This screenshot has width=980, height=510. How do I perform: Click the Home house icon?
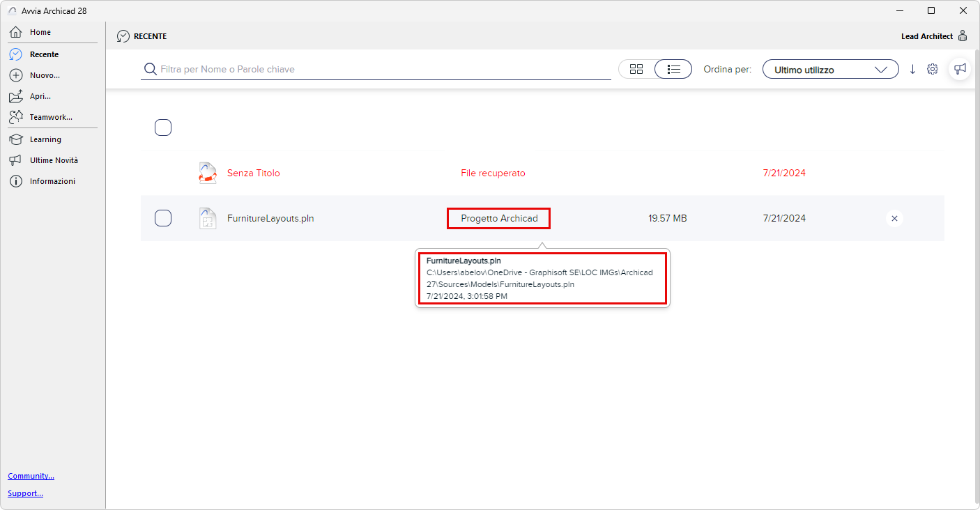click(16, 32)
